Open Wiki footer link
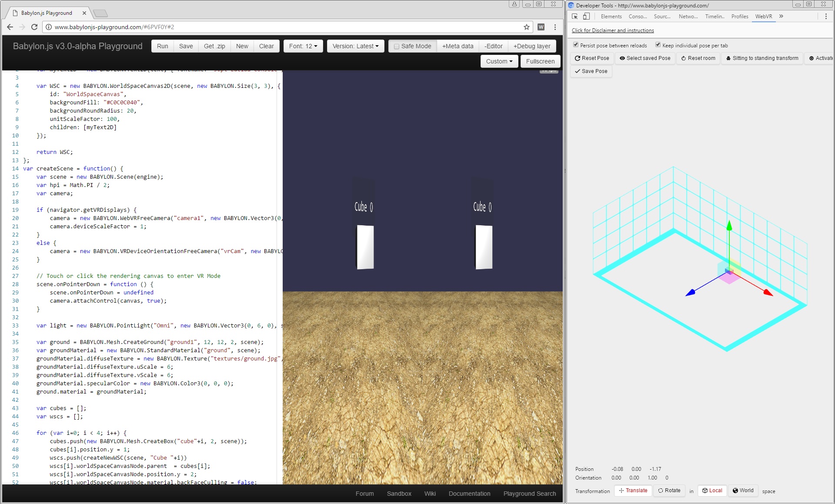 [430, 494]
